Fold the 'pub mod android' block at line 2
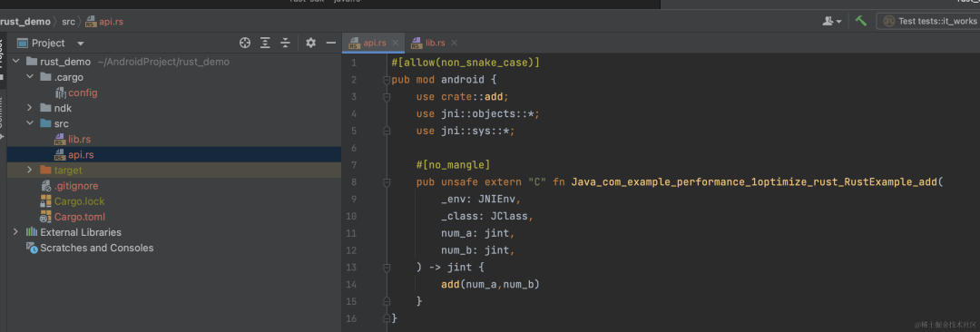Screen dimensions: 980x332 387,80
